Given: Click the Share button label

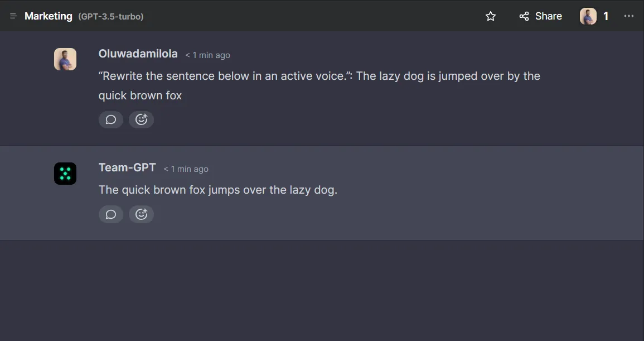Looking at the screenshot, I should click(x=549, y=16).
